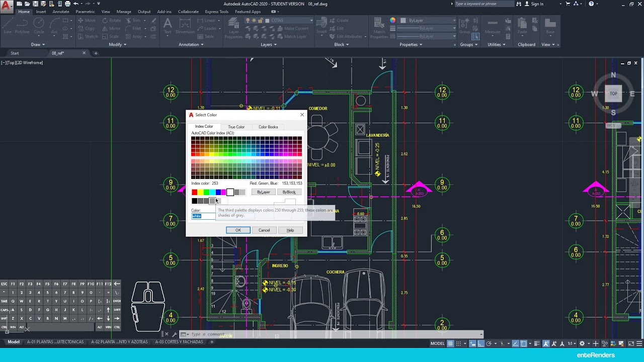644x362 pixels.
Task: Click the TOP face of the ViewCube
Action: pos(613,94)
